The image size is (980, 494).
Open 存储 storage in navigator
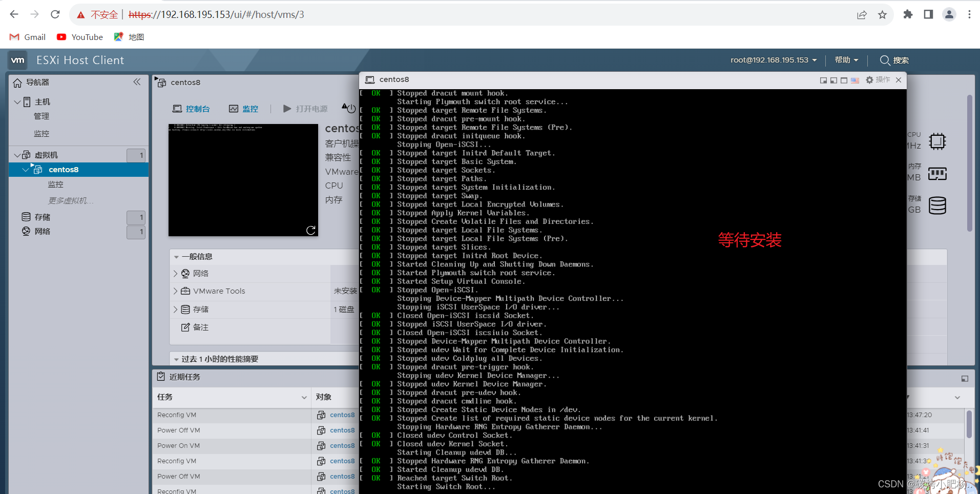point(43,217)
